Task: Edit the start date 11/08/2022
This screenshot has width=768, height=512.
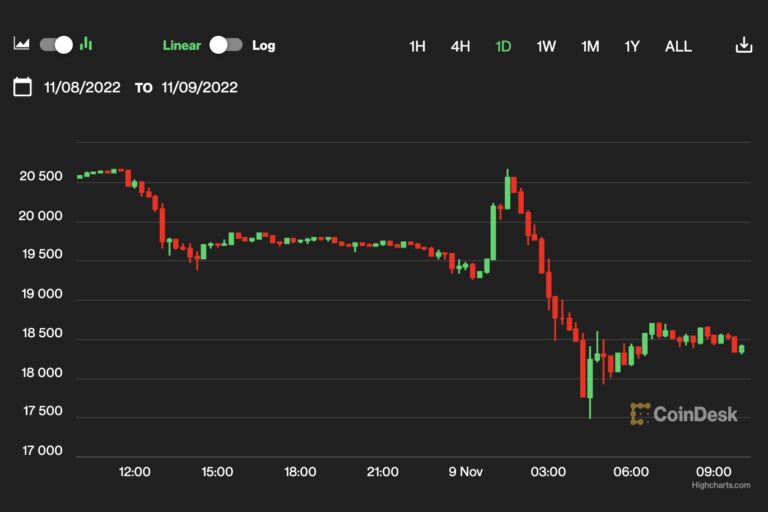Action: pyautogui.click(x=82, y=88)
